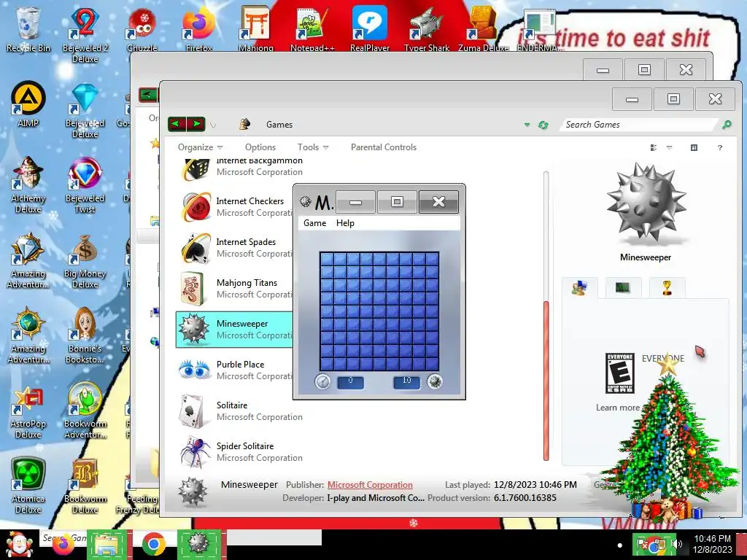Launch Firefox from desktop
The image size is (747, 560).
[x=198, y=29]
